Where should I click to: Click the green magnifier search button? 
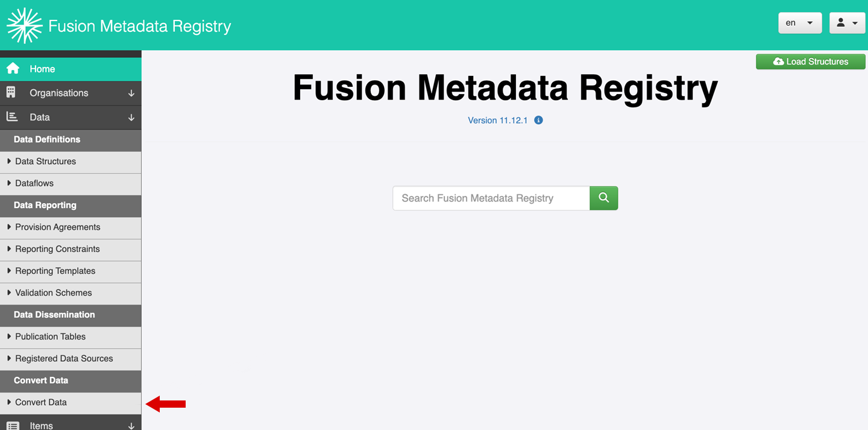(604, 198)
